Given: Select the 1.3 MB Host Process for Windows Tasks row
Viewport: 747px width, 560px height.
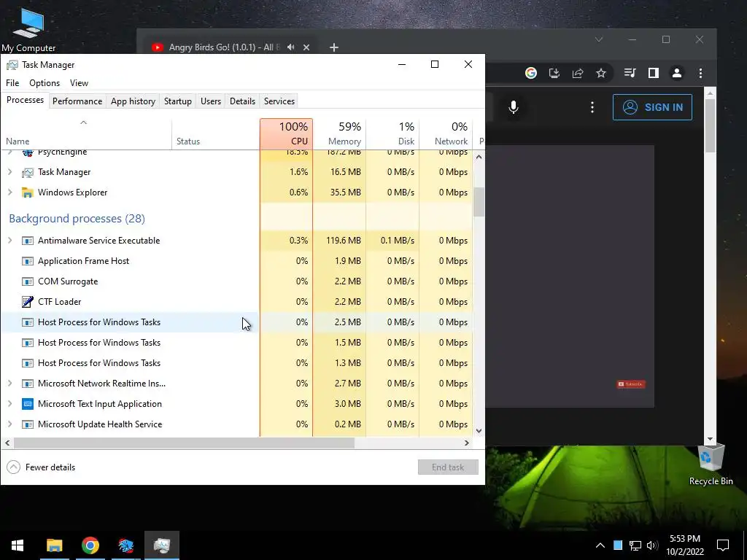Looking at the screenshot, I should [237, 363].
